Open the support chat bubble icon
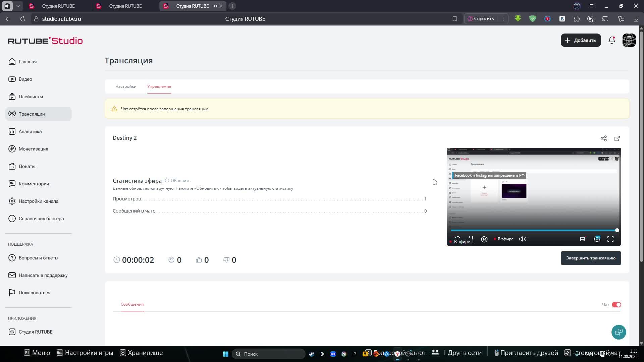This screenshot has height=362, width=644. point(619,332)
